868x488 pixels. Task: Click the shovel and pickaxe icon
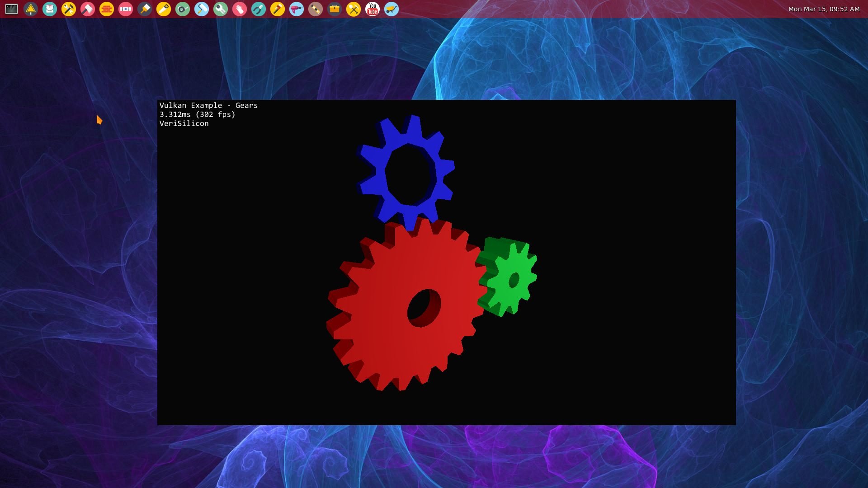coord(354,9)
